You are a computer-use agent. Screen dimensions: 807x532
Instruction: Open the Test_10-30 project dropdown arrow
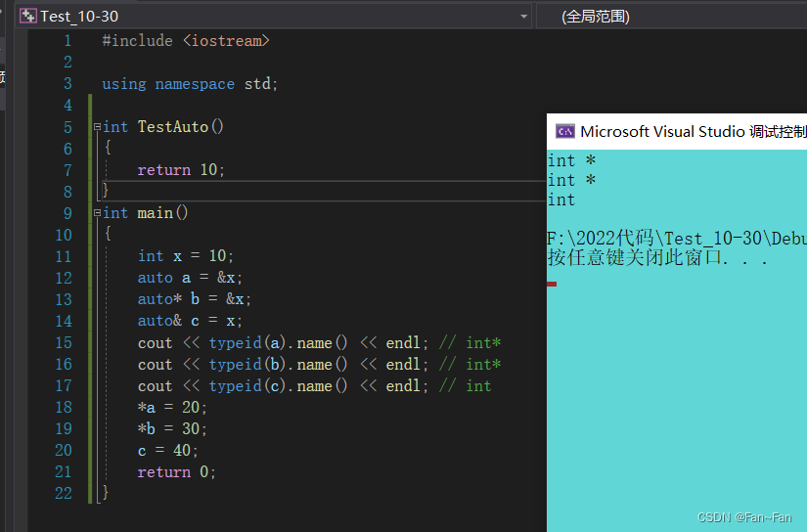[x=524, y=16]
